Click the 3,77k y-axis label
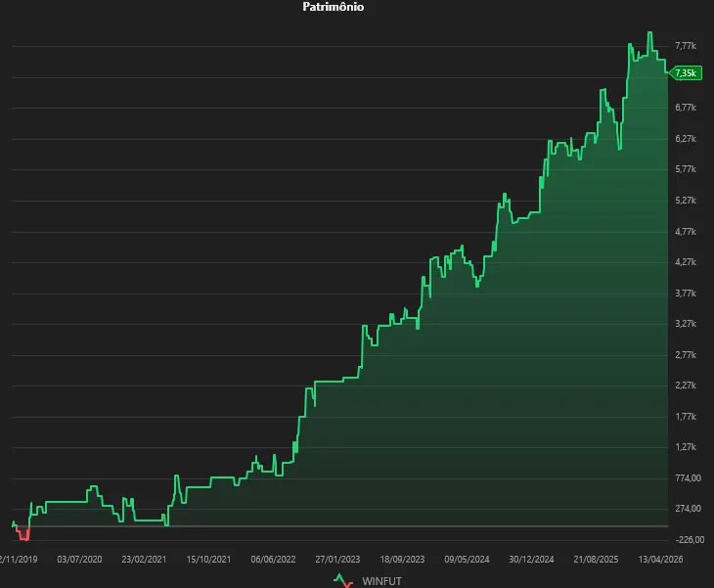This screenshot has width=714, height=588. point(686,293)
